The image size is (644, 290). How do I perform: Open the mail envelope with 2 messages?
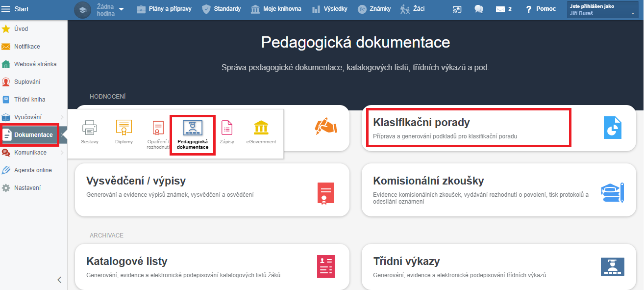[x=504, y=9]
